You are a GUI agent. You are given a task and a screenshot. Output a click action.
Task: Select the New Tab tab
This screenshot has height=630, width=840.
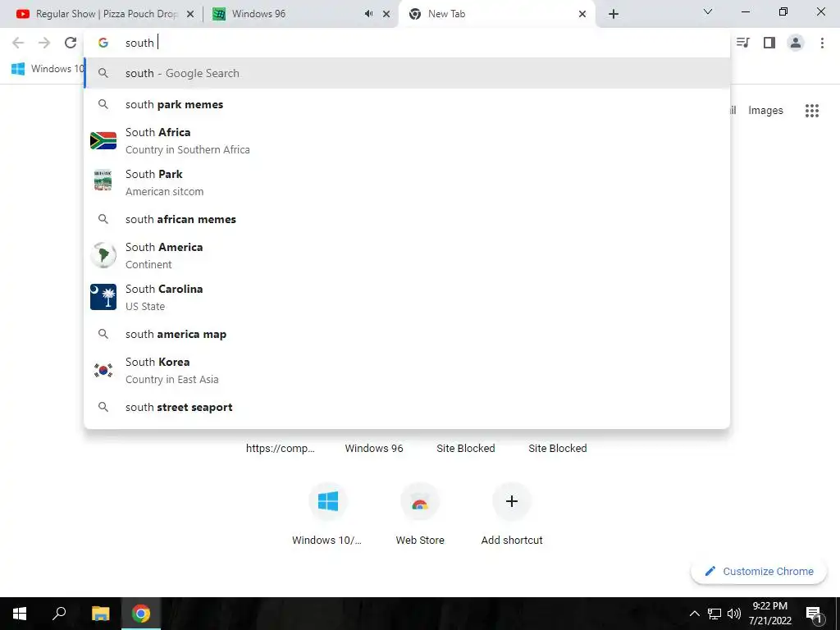[x=496, y=14]
